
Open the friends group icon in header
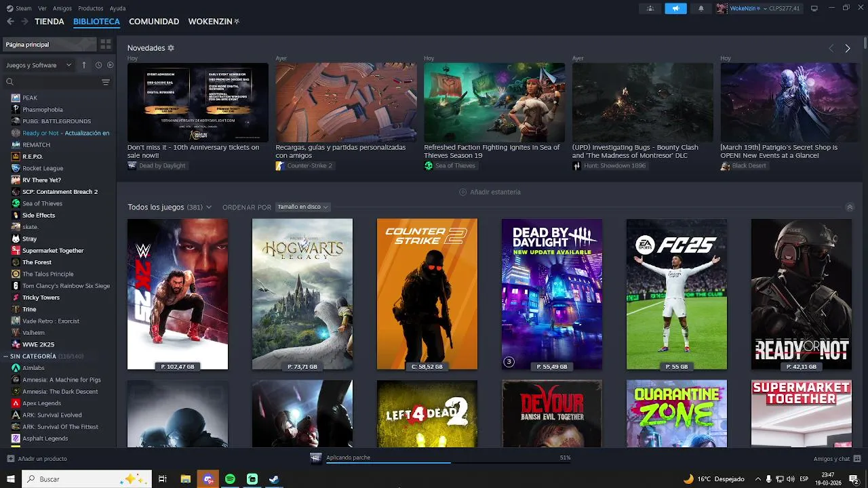coord(650,8)
